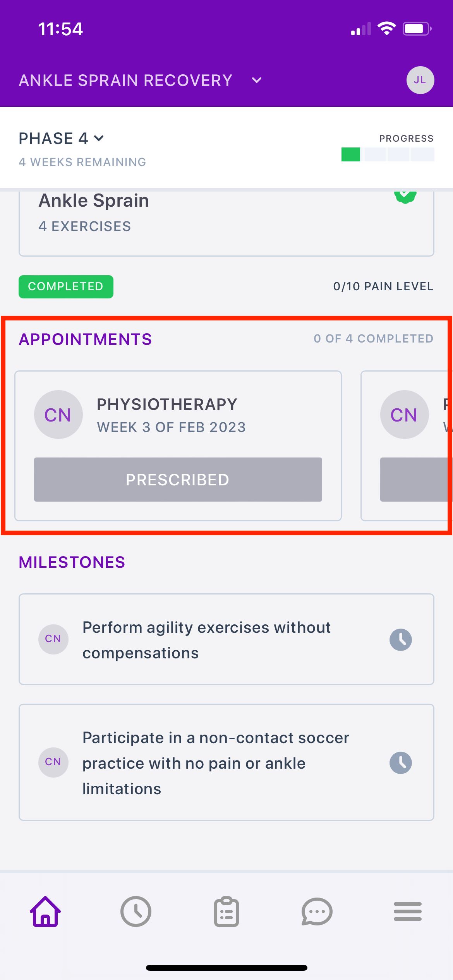
Task: Tap the CN avatar on Physiotherapy appointment
Action: (58, 415)
